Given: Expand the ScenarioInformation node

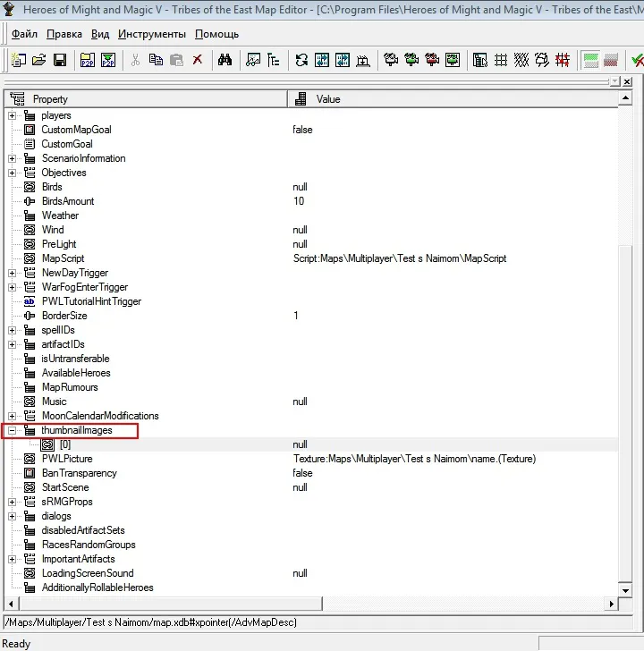Looking at the screenshot, I should coord(12,158).
